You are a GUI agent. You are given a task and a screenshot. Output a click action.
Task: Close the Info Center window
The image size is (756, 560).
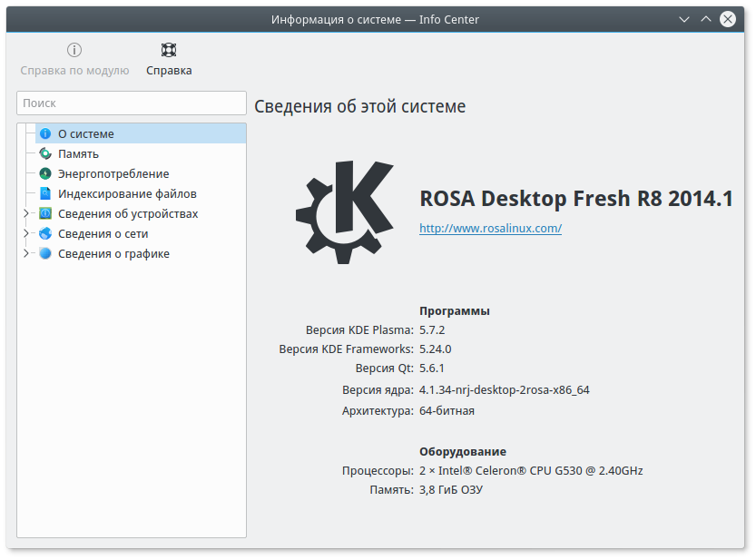point(727,19)
